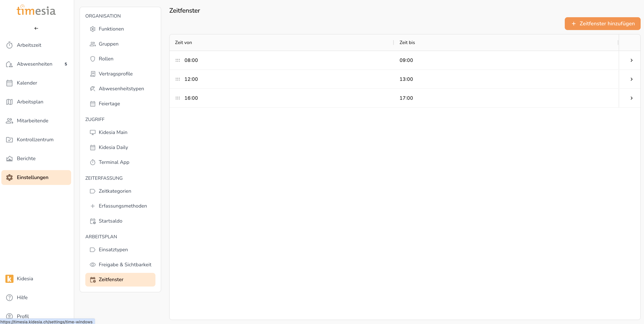
Task: Click the Kidesia orange logo icon
Action: pos(9,278)
